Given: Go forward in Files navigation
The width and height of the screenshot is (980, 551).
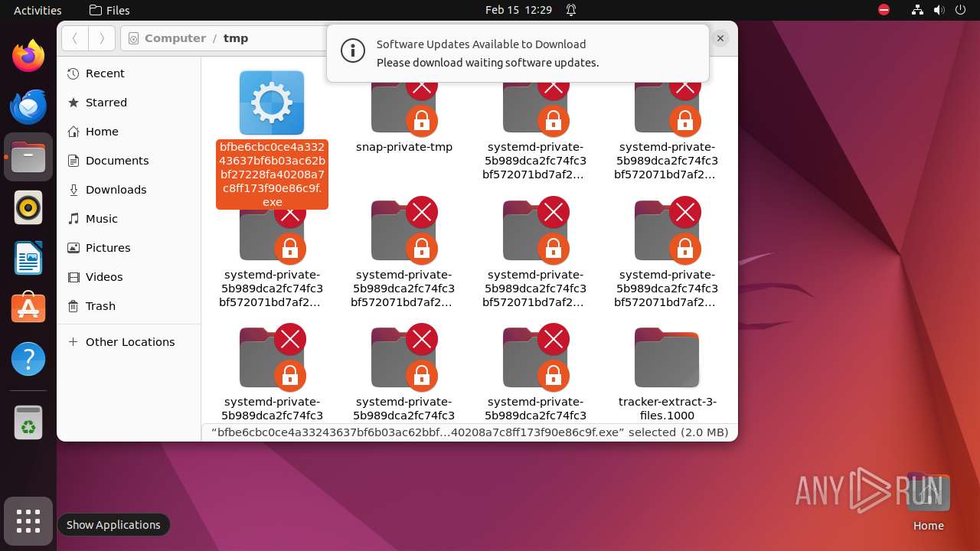Looking at the screenshot, I should pyautogui.click(x=102, y=38).
